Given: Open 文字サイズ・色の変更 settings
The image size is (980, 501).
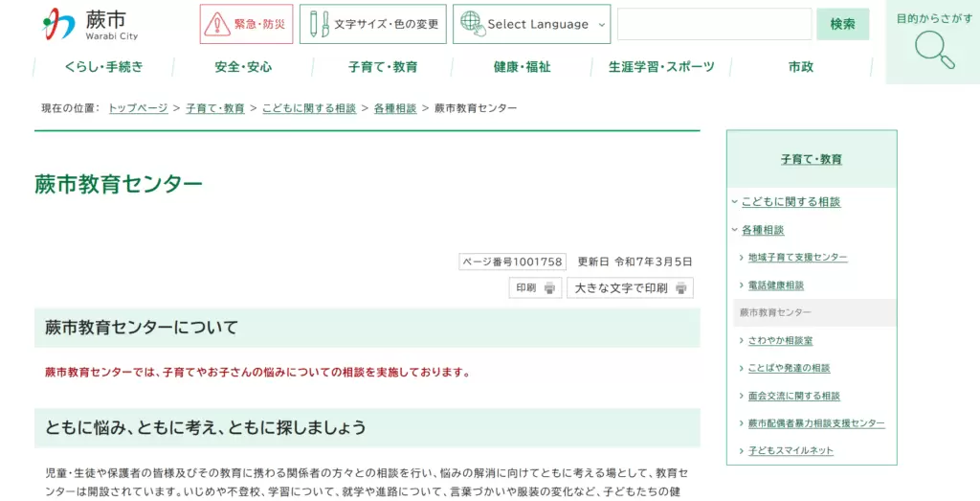Looking at the screenshot, I should point(373,24).
